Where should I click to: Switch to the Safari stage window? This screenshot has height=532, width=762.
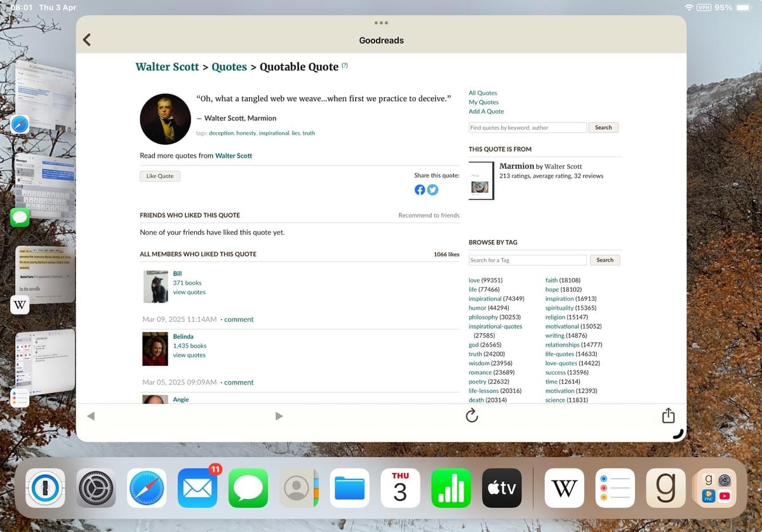click(x=44, y=95)
